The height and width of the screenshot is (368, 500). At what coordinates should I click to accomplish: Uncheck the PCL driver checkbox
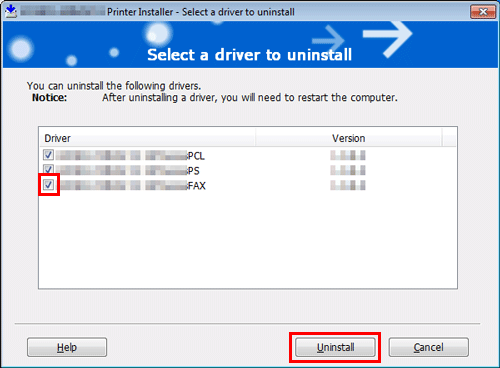tap(48, 155)
